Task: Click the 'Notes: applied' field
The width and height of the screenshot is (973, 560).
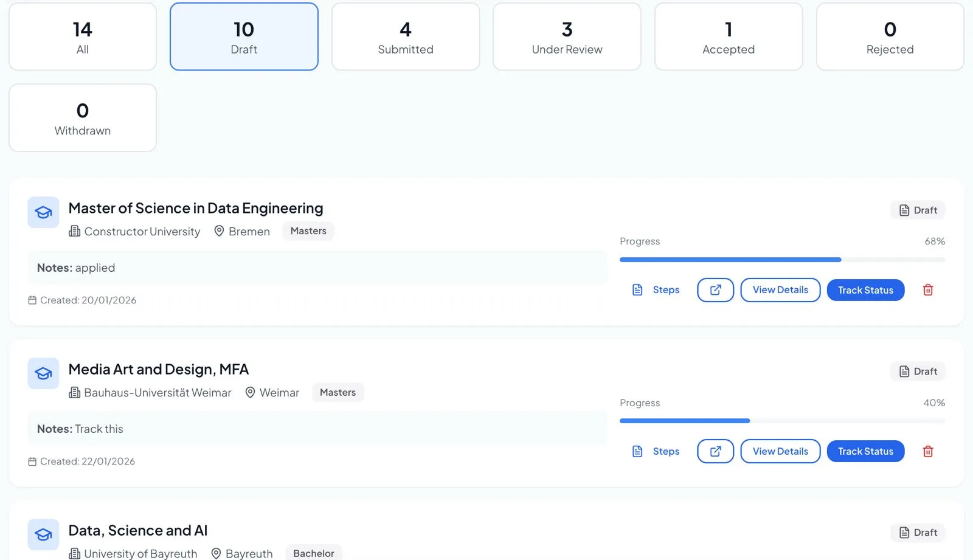Action: (x=317, y=268)
